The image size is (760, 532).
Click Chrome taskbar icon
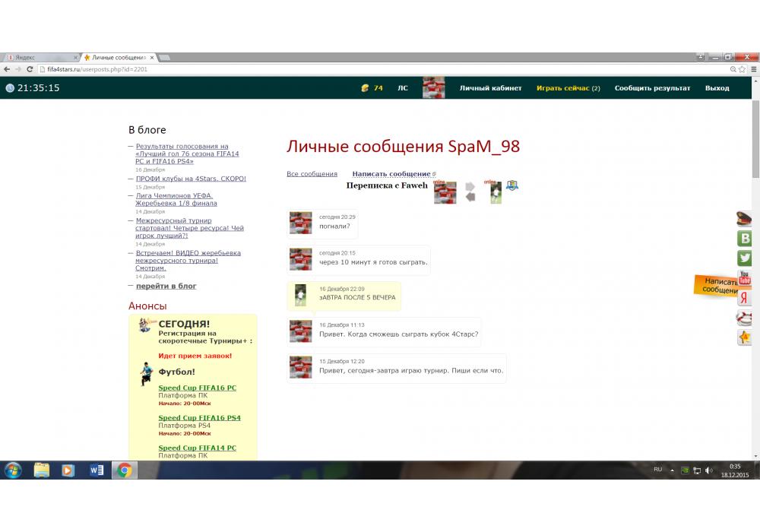[125, 470]
